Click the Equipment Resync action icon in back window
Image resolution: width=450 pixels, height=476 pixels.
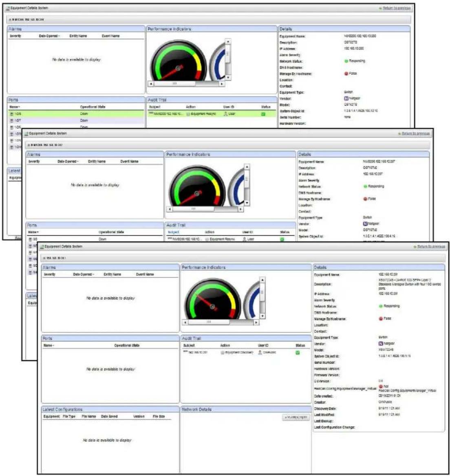(188, 114)
